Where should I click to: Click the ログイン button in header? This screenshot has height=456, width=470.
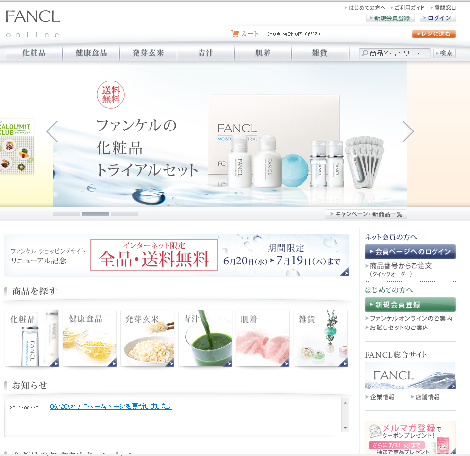pos(437,18)
